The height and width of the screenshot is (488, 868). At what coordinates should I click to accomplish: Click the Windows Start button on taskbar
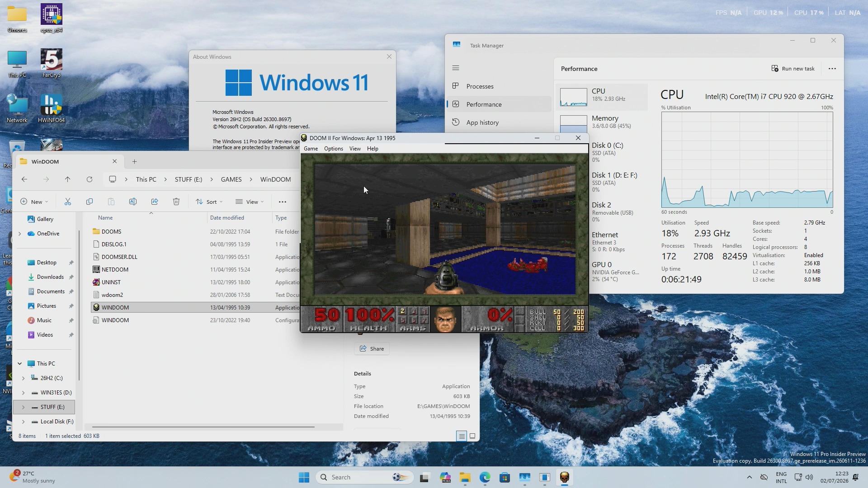pyautogui.click(x=304, y=478)
